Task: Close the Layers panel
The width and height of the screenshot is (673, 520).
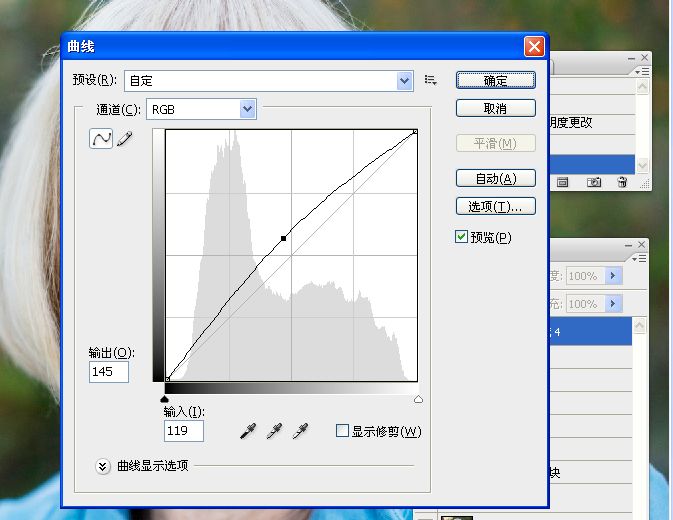Action: (x=642, y=245)
